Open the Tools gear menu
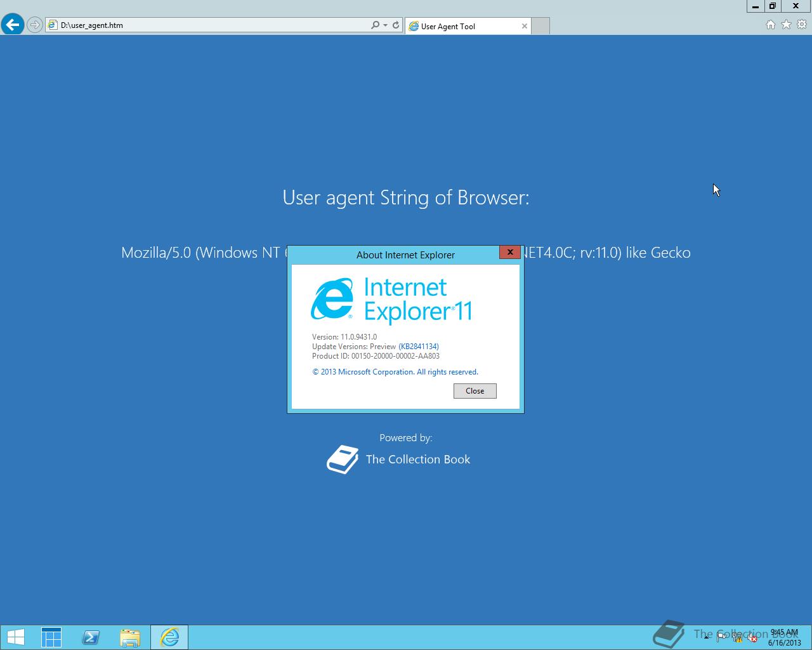The image size is (812, 650). [x=802, y=25]
